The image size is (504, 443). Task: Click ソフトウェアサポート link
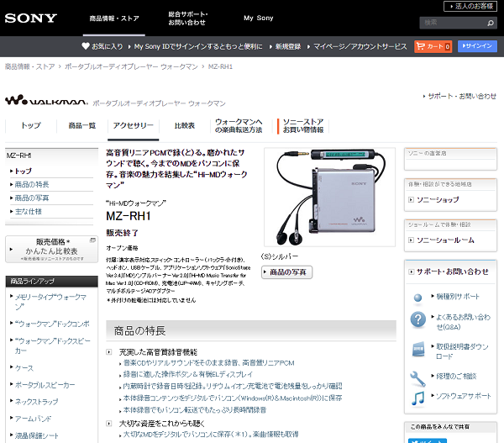pyautogui.click(x=463, y=396)
